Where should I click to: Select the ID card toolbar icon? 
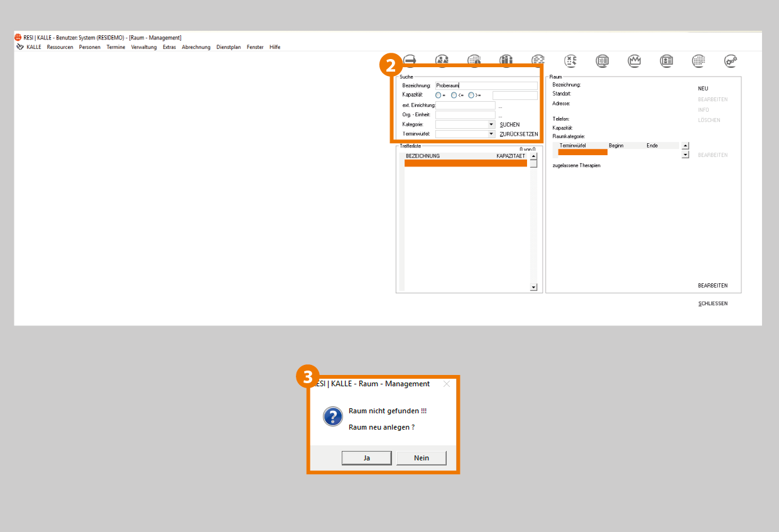(x=667, y=60)
